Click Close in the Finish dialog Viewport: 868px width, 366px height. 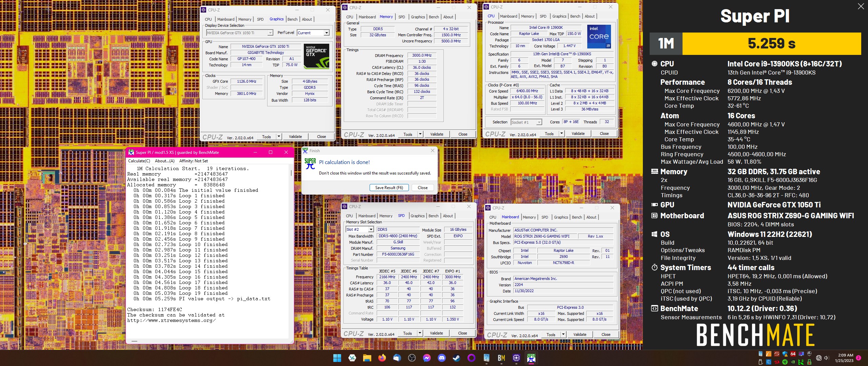[422, 188]
